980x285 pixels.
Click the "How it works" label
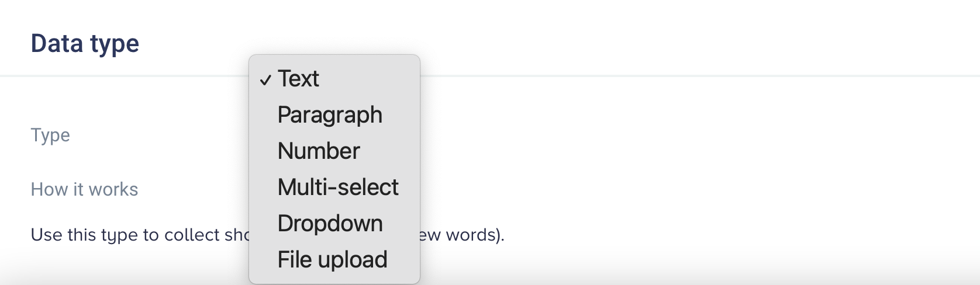tap(84, 189)
